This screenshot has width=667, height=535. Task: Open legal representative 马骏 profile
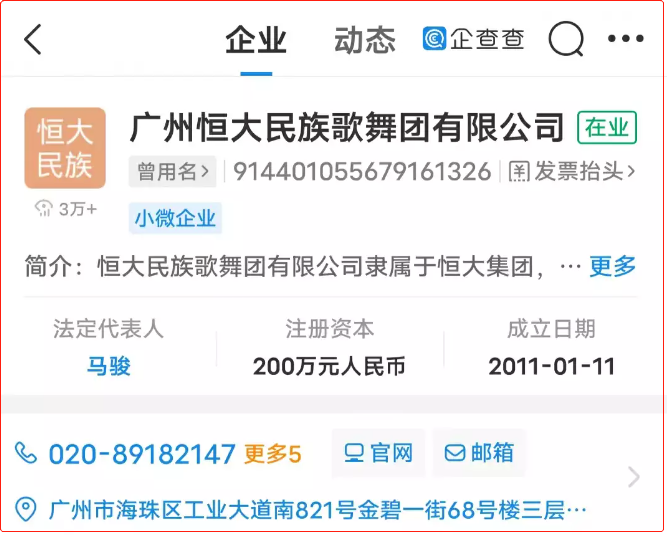[x=108, y=366]
